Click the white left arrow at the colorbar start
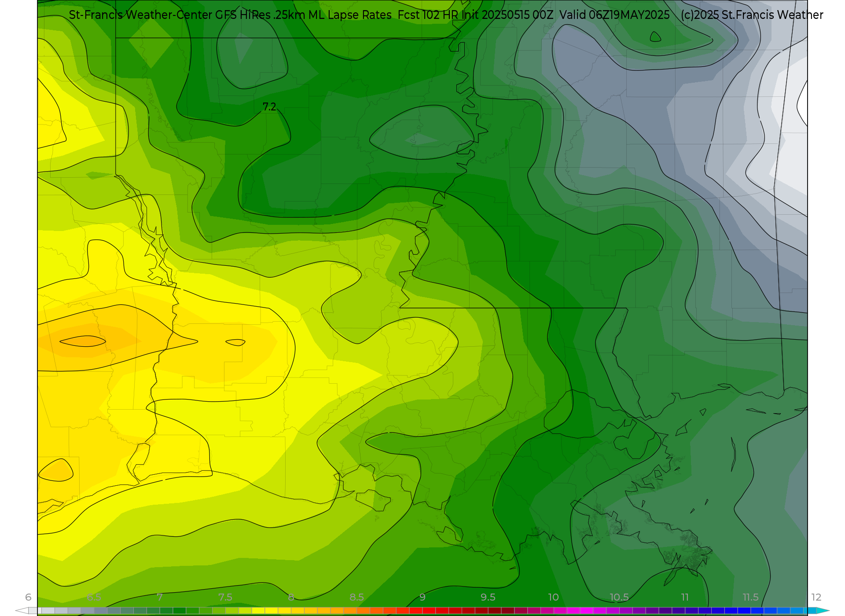This screenshot has width=845, height=616. 22,611
